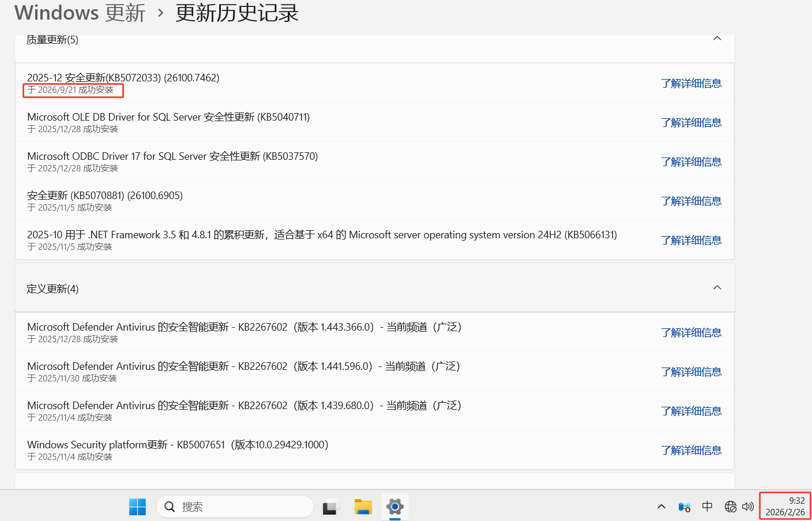Image resolution: width=812 pixels, height=521 pixels.
Task: Go back to Windows 更新 breadcrumb
Action: pyautogui.click(x=80, y=13)
